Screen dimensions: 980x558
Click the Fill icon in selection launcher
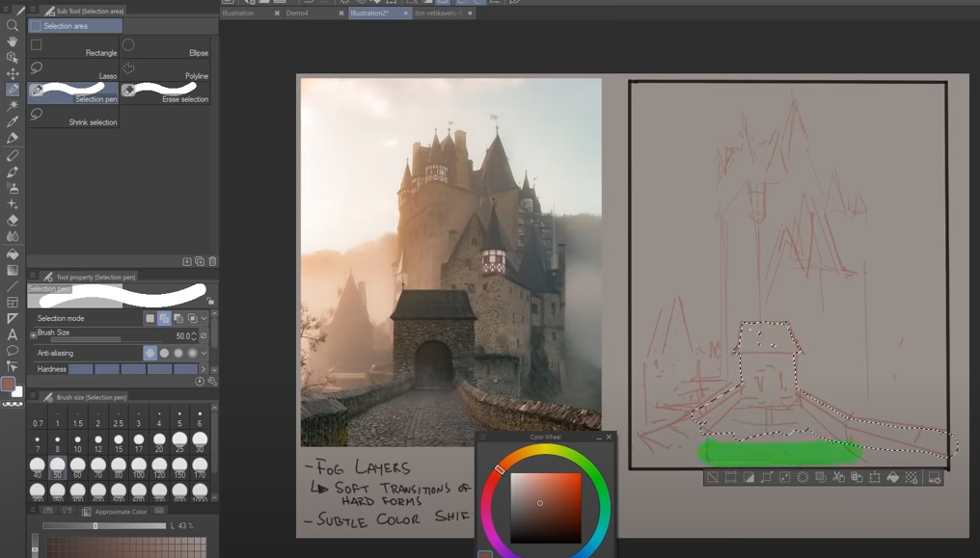click(x=892, y=477)
